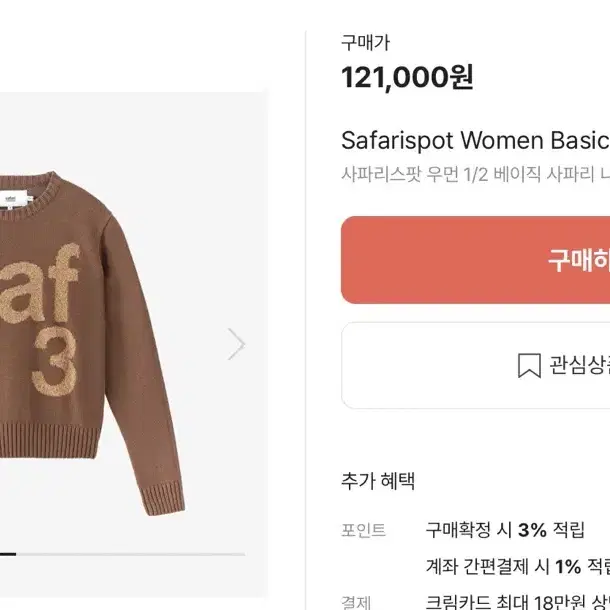Show the next product image with right chevron

(x=236, y=344)
